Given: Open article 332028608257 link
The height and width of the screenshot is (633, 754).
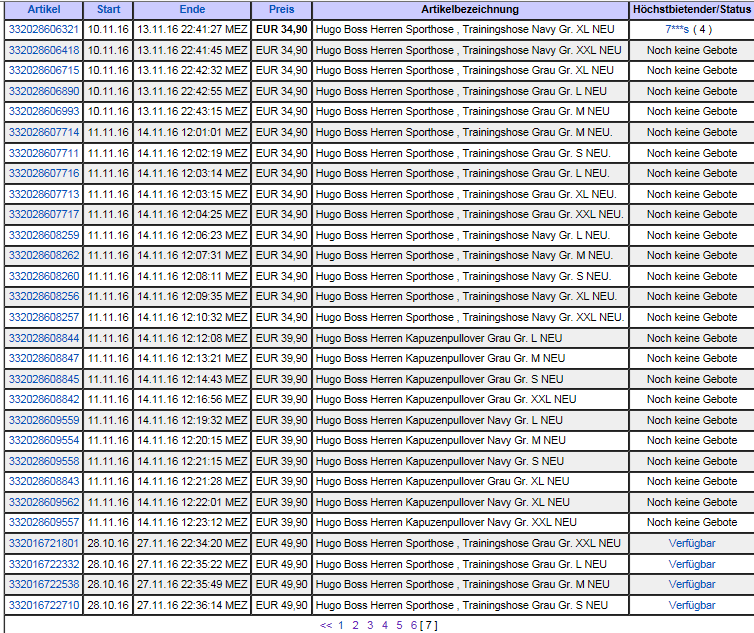Looking at the screenshot, I should pyautogui.click(x=44, y=317).
